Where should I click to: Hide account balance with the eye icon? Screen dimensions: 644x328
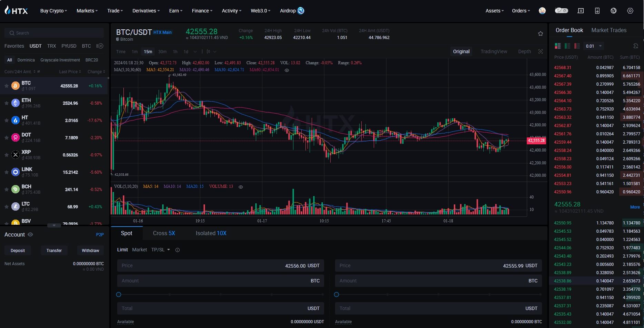tap(30, 234)
